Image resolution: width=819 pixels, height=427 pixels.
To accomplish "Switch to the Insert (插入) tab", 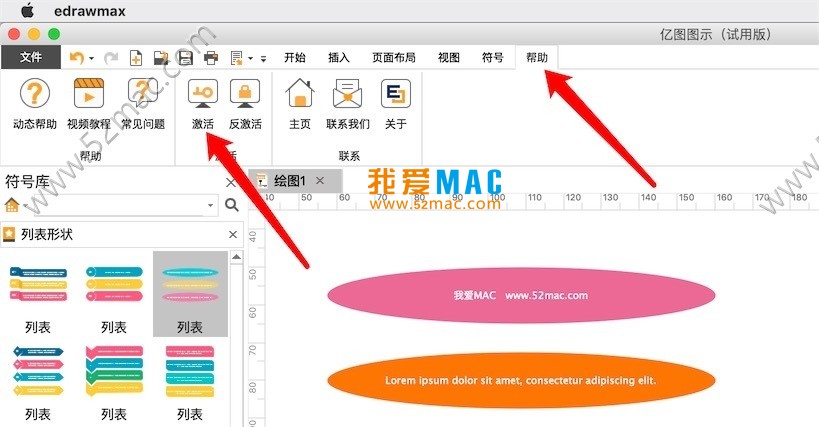I will click(338, 57).
